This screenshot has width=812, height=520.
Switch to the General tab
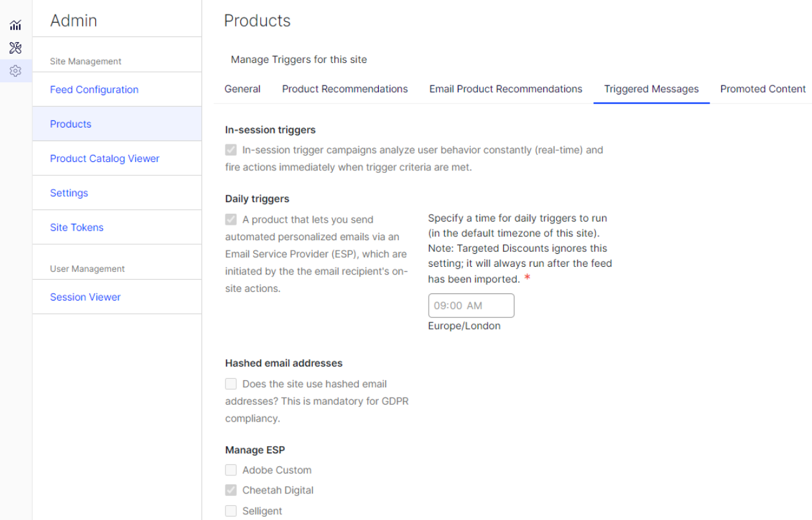(x=242, y=89)
